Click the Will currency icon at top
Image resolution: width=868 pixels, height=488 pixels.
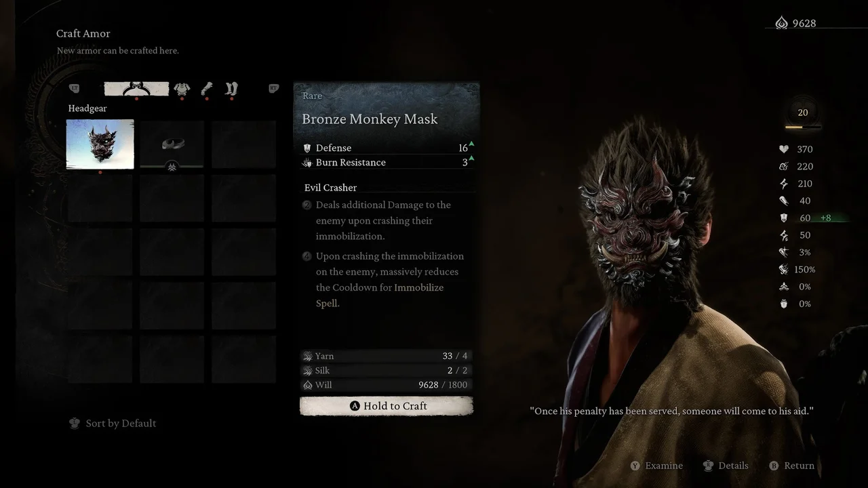[x=781, y=24]
